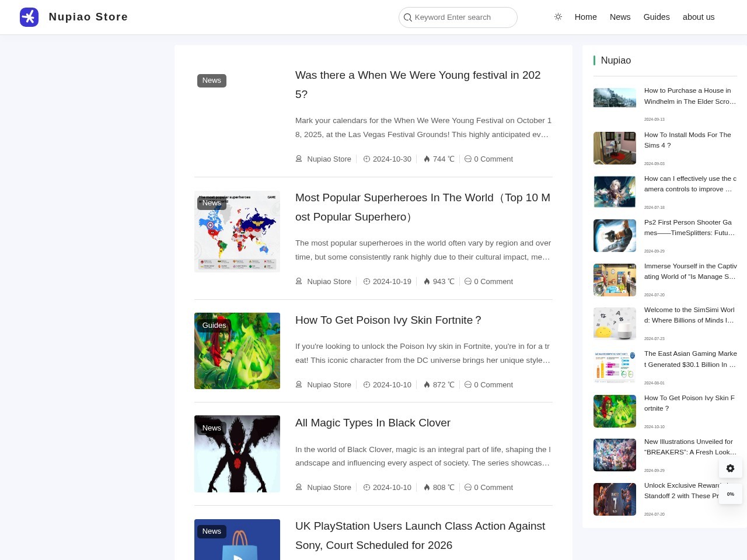
Task: Open the floating settings gear button
Action: (x=730, y=468)
